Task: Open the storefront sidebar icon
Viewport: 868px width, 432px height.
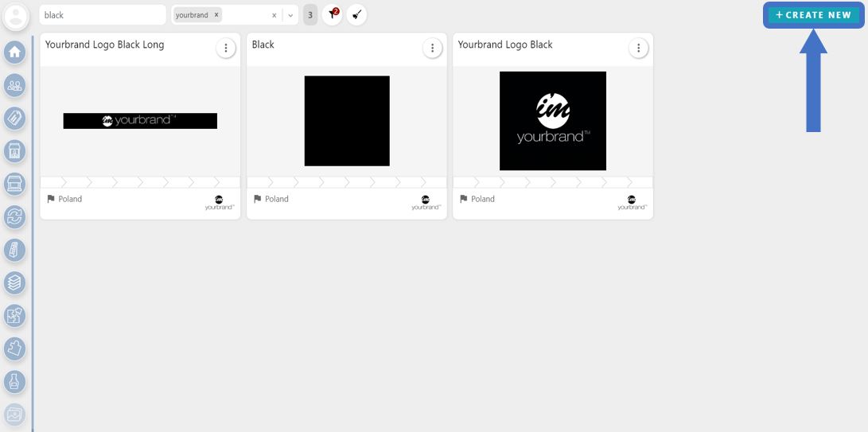Action: click(x=14, y=184)
